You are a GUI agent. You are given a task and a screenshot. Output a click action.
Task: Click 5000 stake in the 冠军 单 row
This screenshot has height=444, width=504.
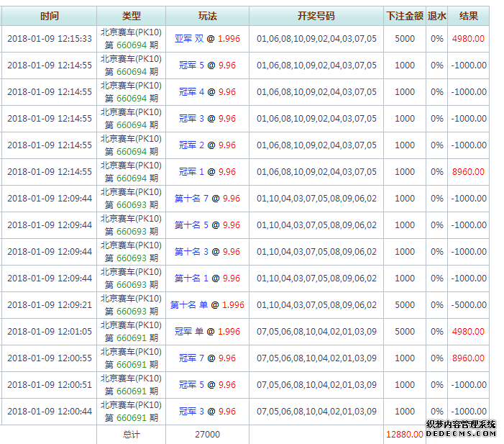405,332
